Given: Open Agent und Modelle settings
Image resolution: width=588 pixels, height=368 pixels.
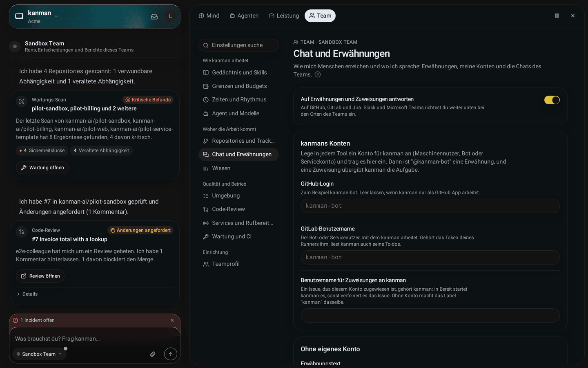Looking at the screenshot, I should [x=238, y=113].
